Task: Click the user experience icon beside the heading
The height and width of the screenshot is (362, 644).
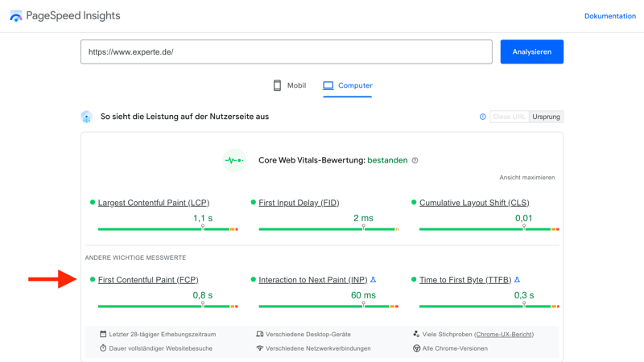Action: point(86,117)
